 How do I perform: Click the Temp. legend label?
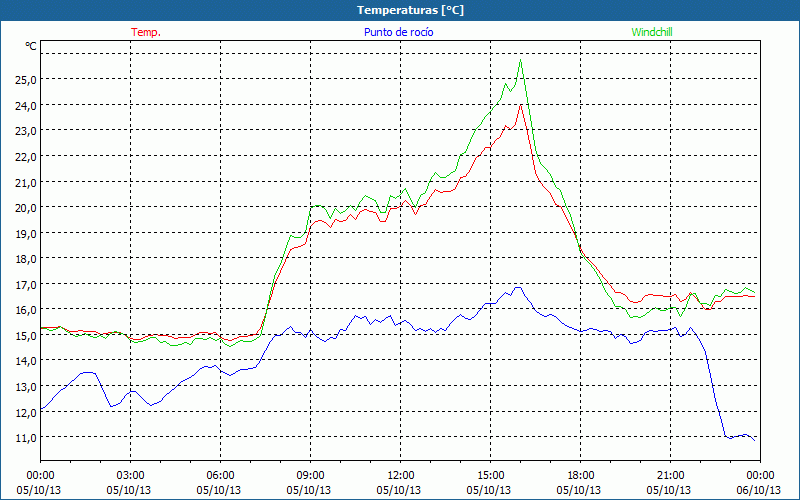pos(146,32)
